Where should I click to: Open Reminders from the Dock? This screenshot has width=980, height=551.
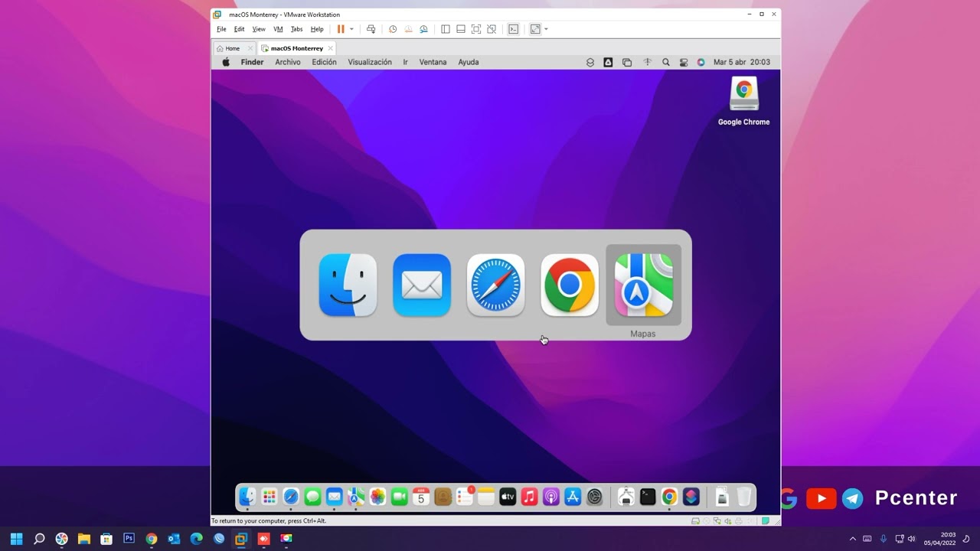point(464,497)
